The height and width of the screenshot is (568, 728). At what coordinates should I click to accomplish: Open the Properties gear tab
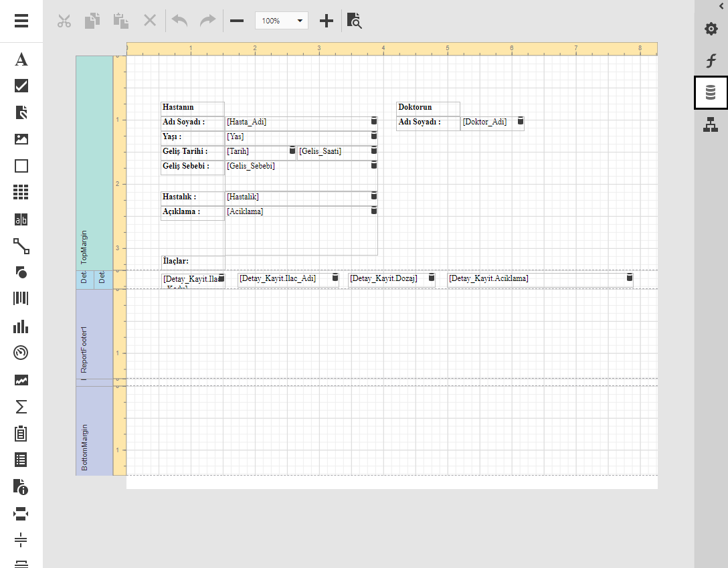711,29
